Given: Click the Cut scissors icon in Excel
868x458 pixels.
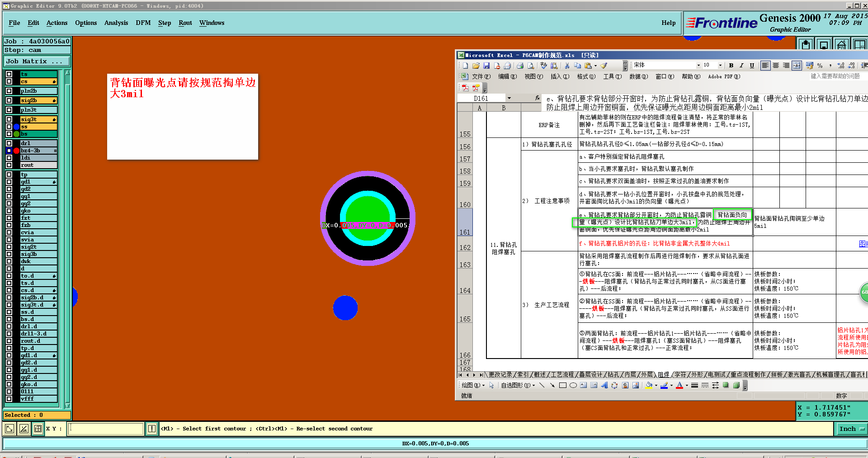Looking at the screenshot, I should click(x=567, y=66).
